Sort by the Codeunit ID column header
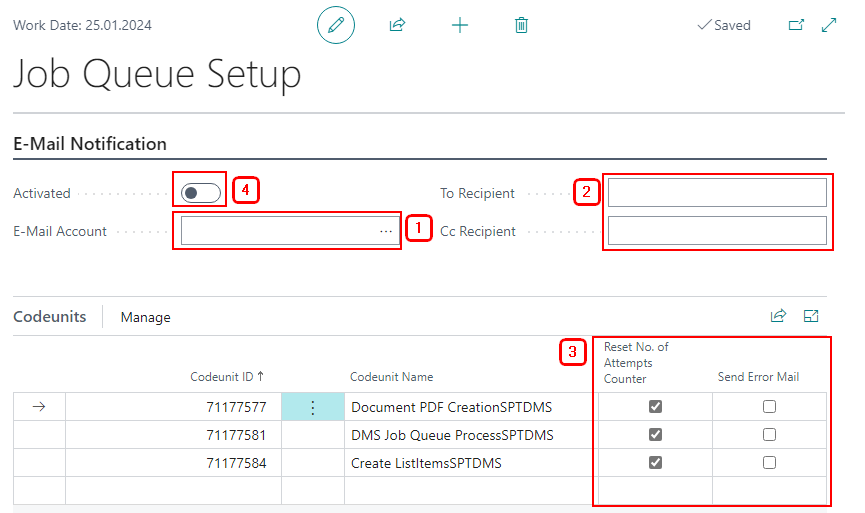This screenshot has height=513, width=865. point(227,377)
